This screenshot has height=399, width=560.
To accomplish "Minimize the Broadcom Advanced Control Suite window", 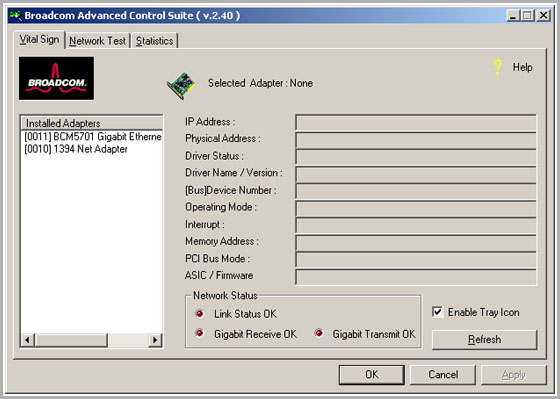I will (513, 15).
